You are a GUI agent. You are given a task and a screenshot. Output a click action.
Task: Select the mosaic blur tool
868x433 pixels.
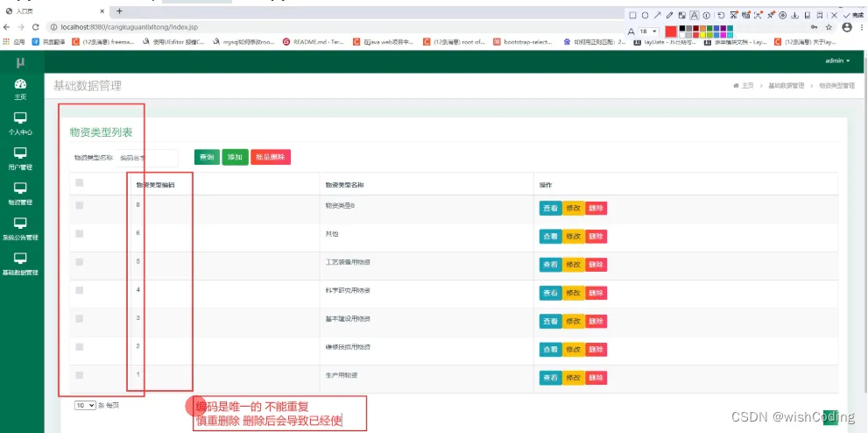pyautogui.click(x=682, y=16)
